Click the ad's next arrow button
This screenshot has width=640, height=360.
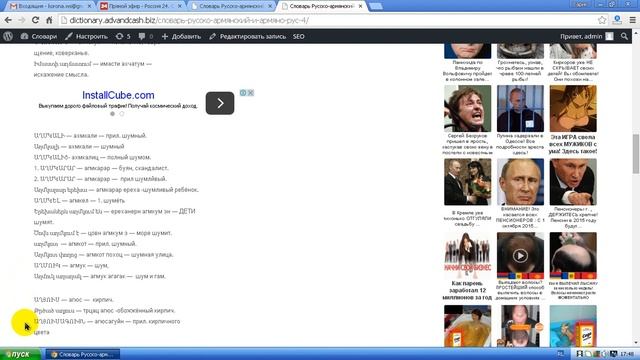click(220, 103)
